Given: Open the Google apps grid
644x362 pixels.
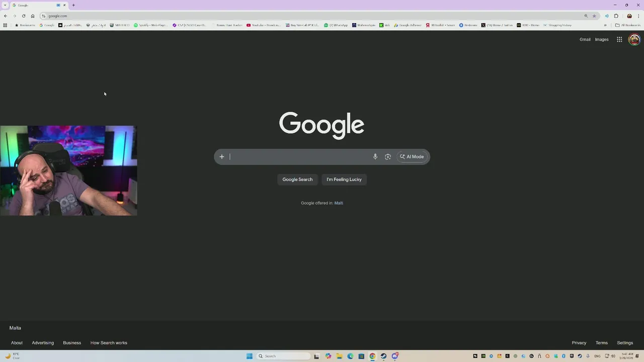Looking at the screenshot, I should point(619,39).
